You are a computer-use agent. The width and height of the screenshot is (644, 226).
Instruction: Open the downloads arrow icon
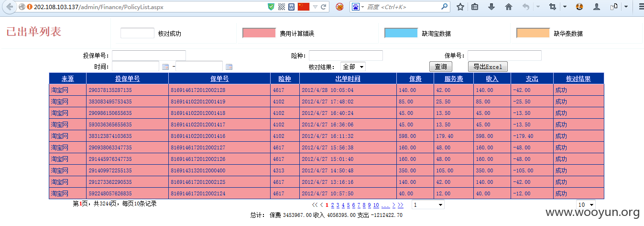[x=491, y=7]
